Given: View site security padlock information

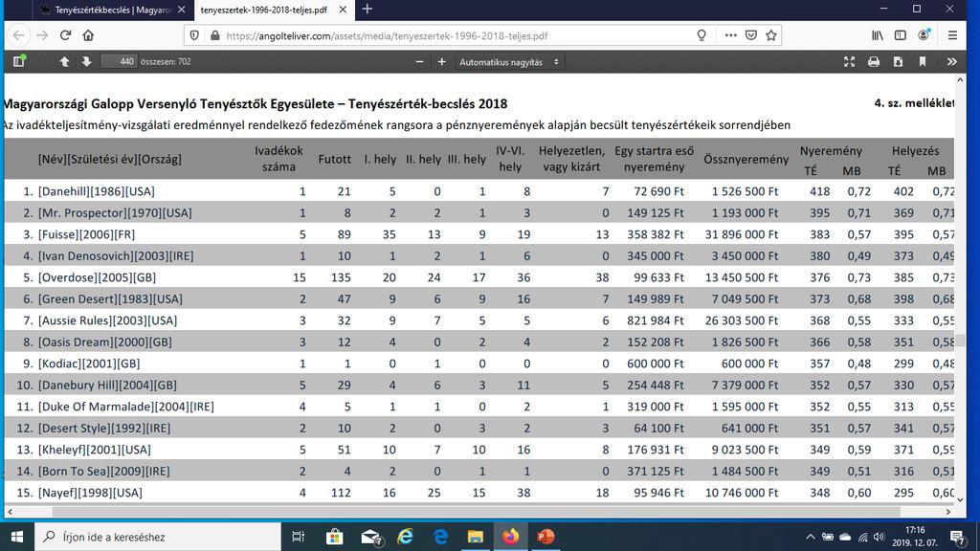Looking at the screenshot, I should (215, 35).
